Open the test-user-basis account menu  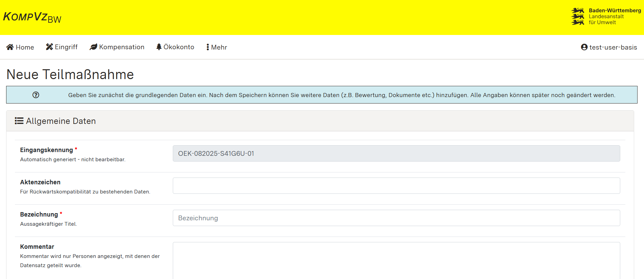click(x=613, y=47)
